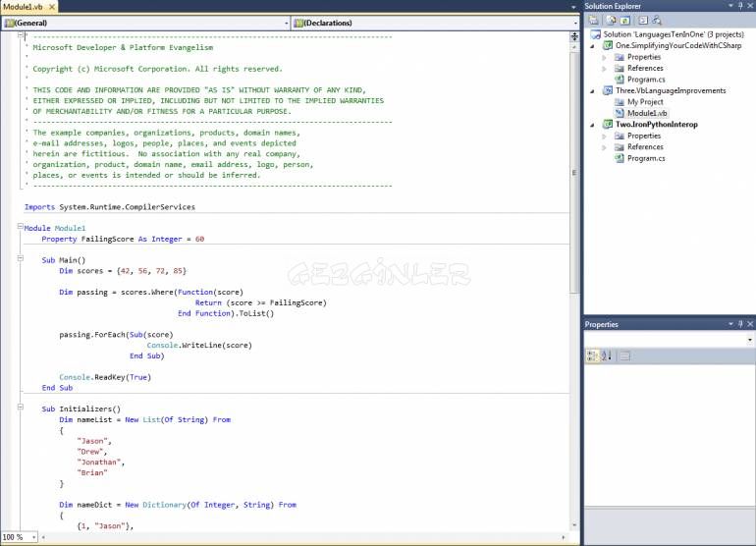Close the Module1.vb editor tab
756x546 pixels.
(x=52, y=7)
